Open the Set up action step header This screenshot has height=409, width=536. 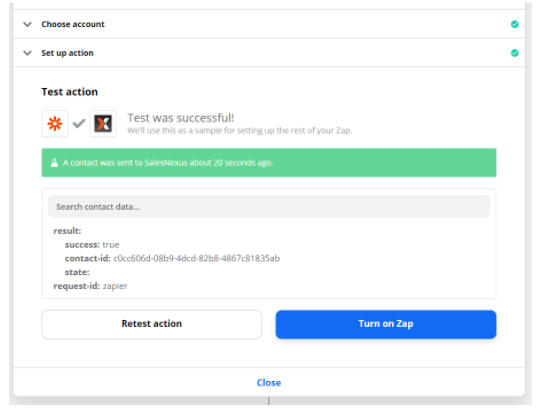click(269, 53)
